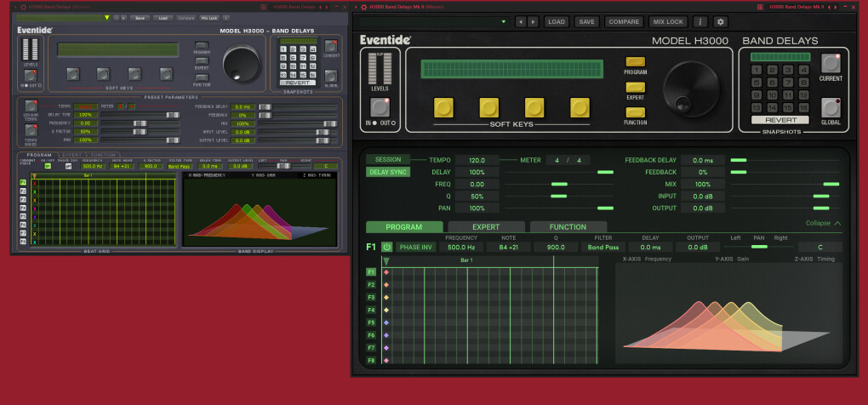Screen dimensions: 868x405
Task: Click the info button in Mk II toolbar
Action: tap(700, 21)
